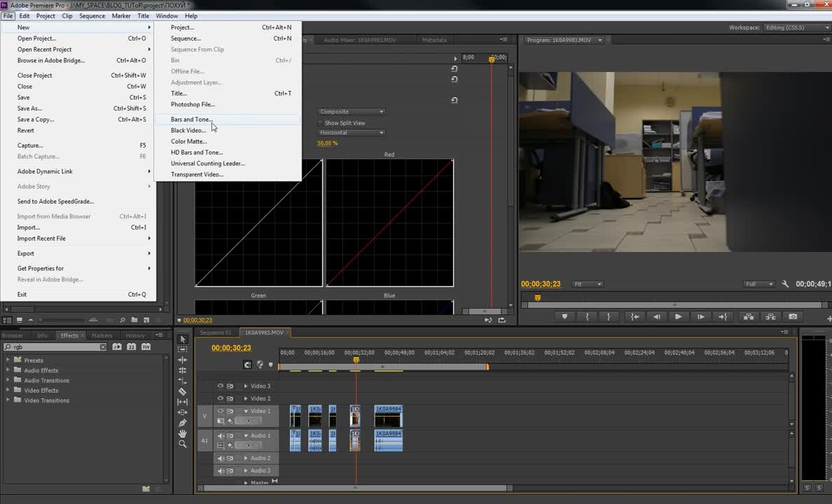
Task: Step back one frame in Program monitor
Action: tap(656, 316)
